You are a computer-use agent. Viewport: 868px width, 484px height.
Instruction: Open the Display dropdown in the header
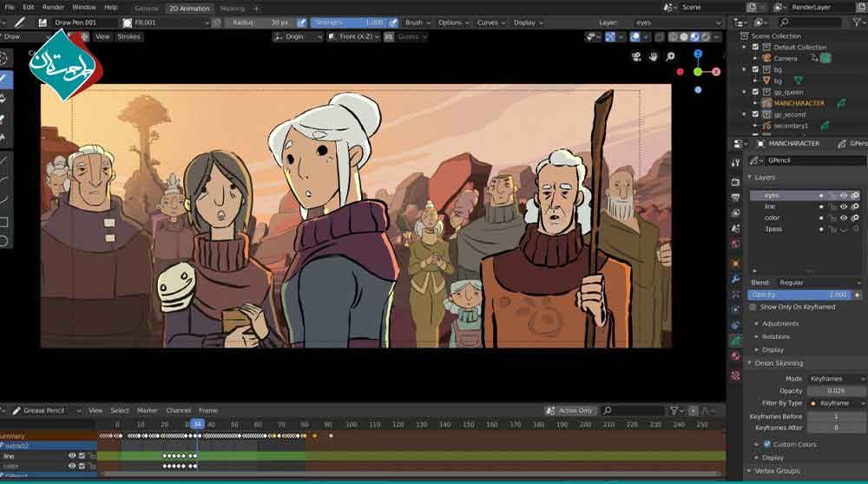[x=528, y=23]
